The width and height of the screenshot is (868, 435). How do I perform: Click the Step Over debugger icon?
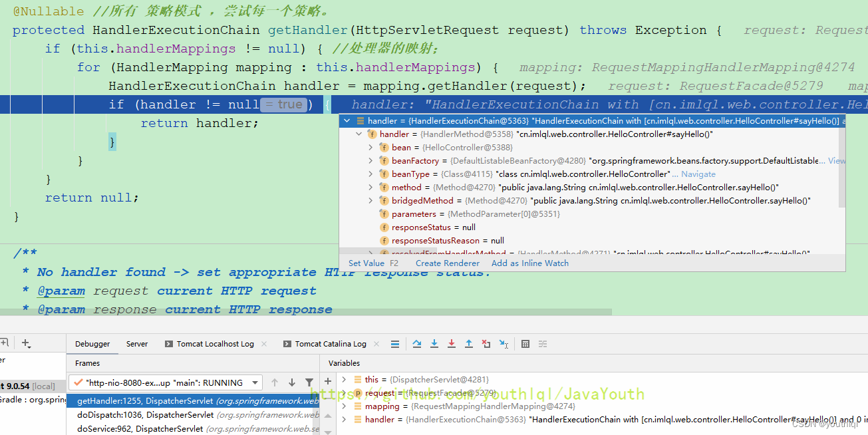coord(417,344)
